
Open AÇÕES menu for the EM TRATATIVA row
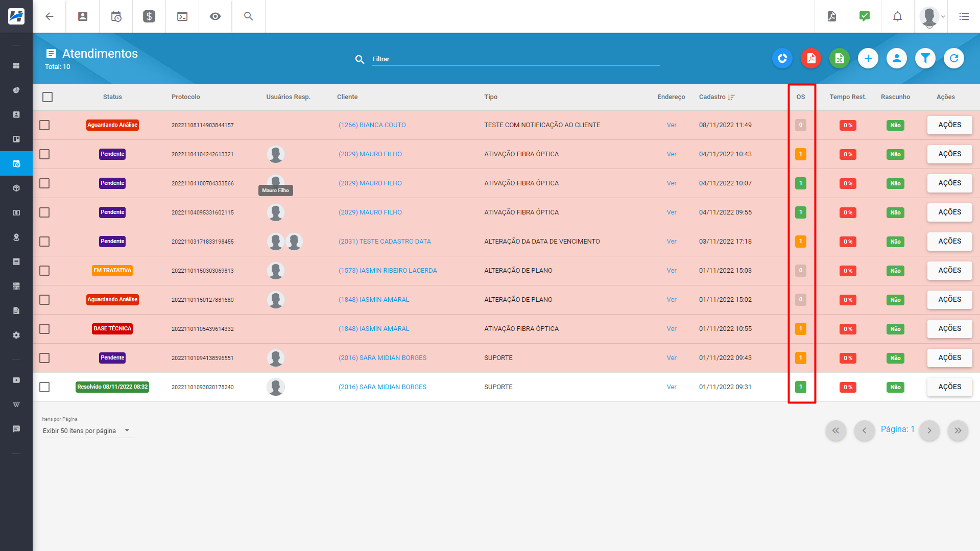coord(949,271)
